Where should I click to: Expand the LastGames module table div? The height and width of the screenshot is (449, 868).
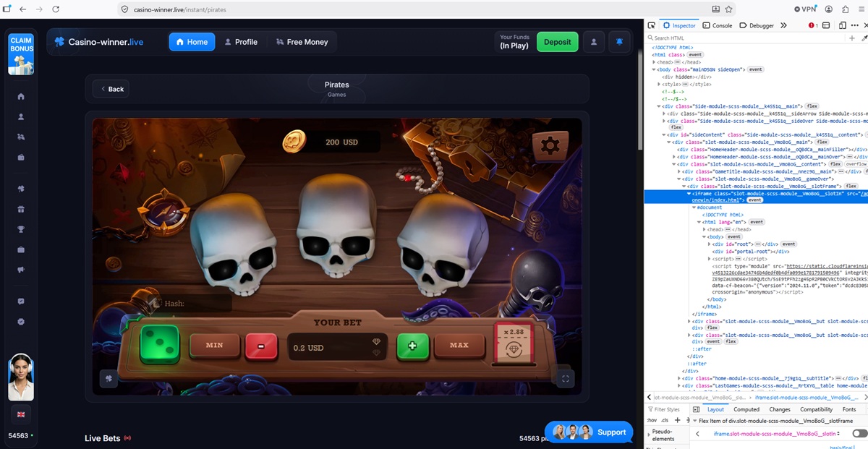pyautogui.click(x=679, y=386)
